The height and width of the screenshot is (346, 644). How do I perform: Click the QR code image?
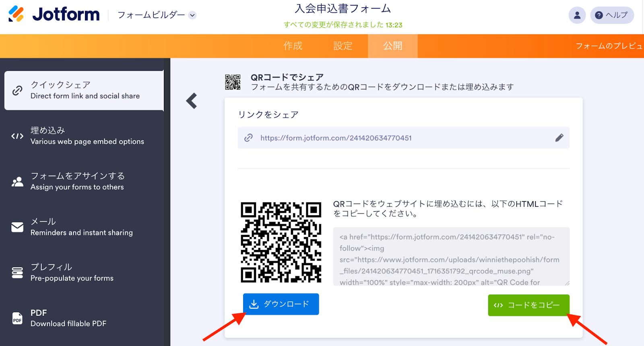point(281,242)
